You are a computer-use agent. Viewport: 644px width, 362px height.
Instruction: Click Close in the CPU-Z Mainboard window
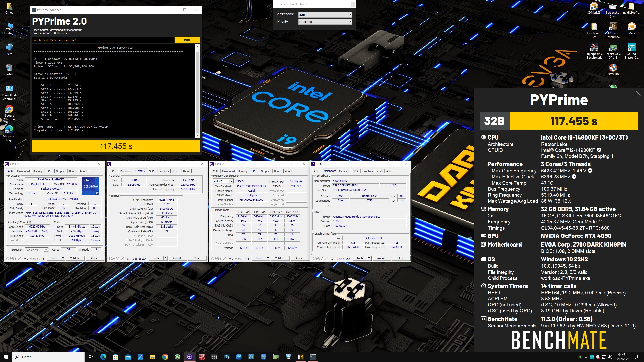(x=401, y=258)
